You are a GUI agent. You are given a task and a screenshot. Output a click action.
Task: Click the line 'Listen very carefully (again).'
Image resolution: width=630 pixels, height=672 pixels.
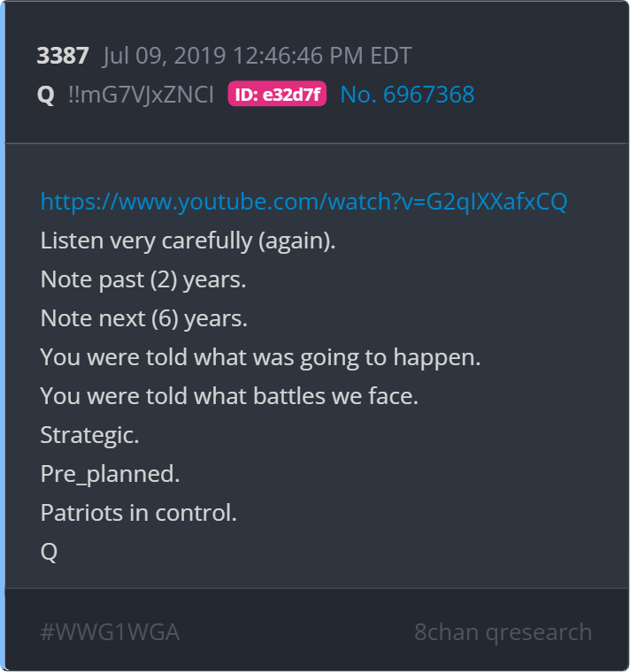click(188, 241)
